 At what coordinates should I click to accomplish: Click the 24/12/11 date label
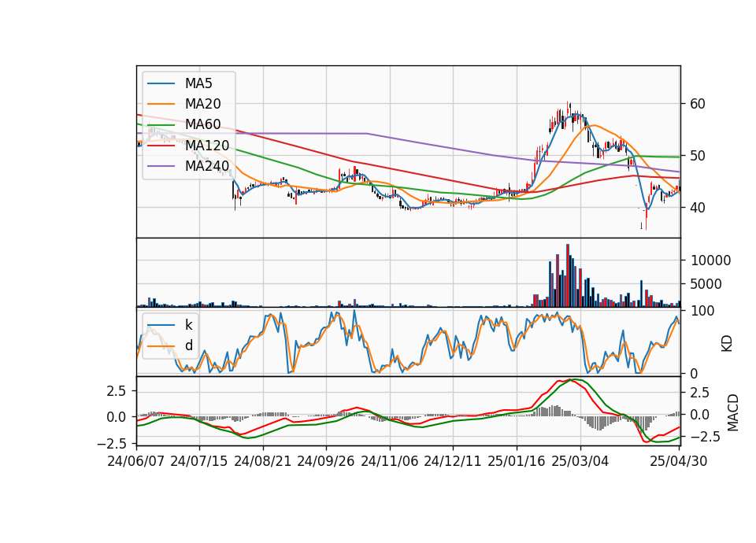click(452, 461)
